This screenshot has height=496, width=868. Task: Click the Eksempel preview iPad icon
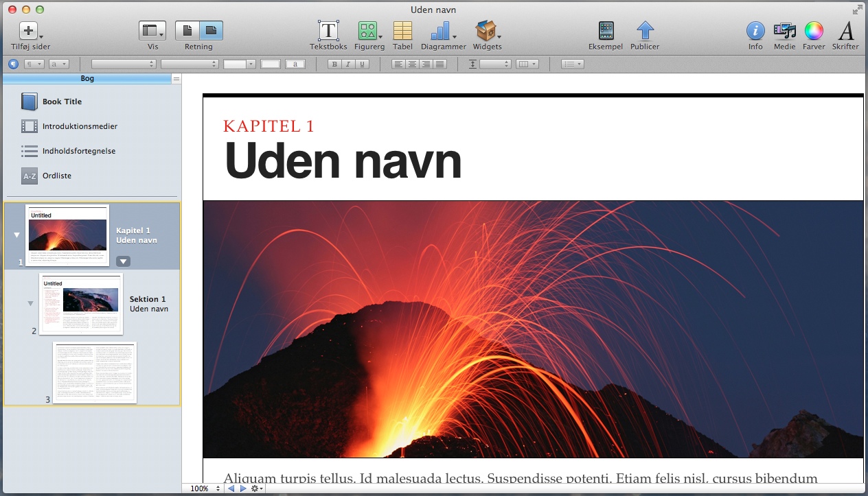(x=606, y=31)
